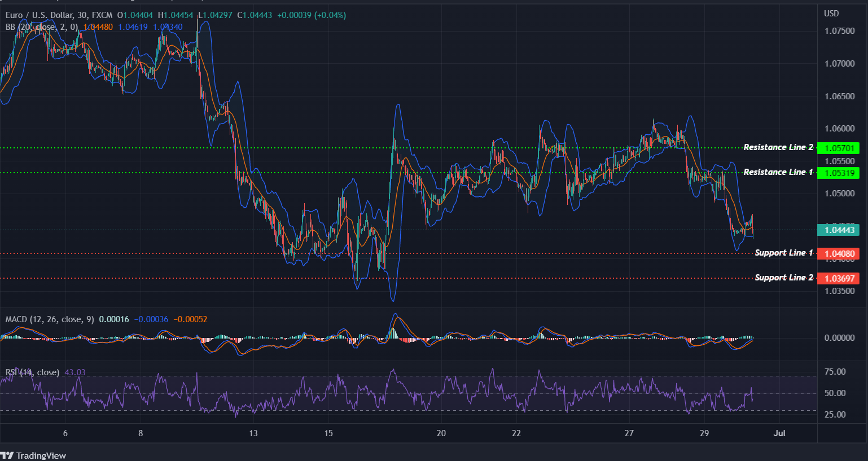The image size is (868, 461).
Task: Click the 13 date label on time axis
Action: point(253,433)
